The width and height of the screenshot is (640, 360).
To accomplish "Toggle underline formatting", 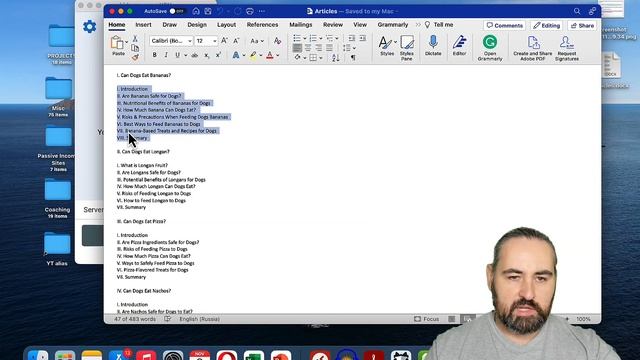I will click(177, 55).
